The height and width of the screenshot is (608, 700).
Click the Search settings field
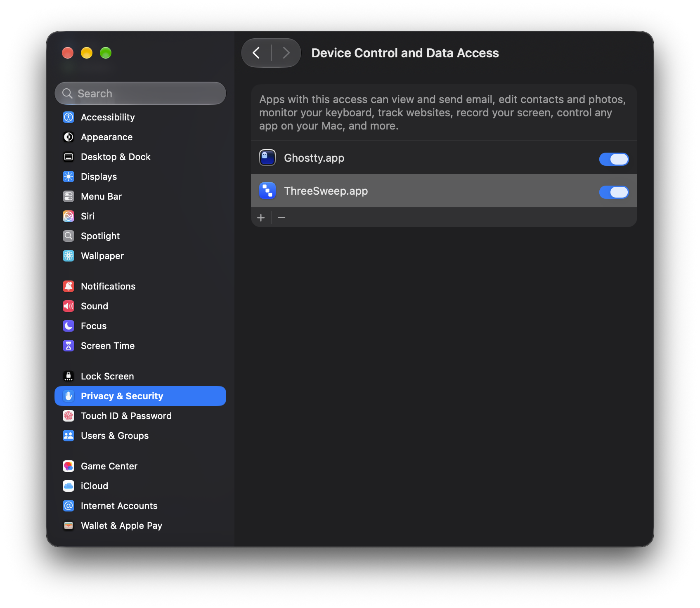pyautogui.click(x=140, y=93)
